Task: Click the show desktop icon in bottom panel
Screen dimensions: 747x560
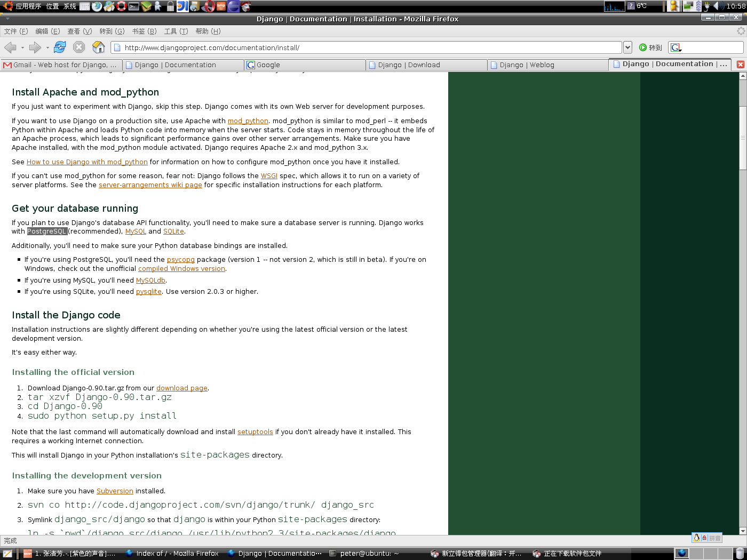Action: [x=7, y=554]
